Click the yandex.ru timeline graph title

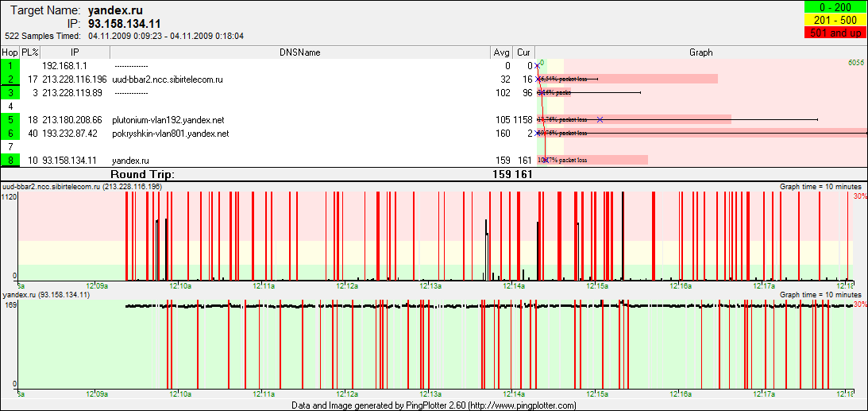[x=46, y=295]
